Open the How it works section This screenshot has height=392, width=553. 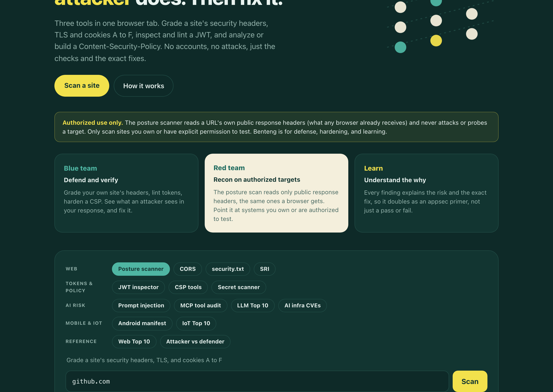click(x=144, y=86)
